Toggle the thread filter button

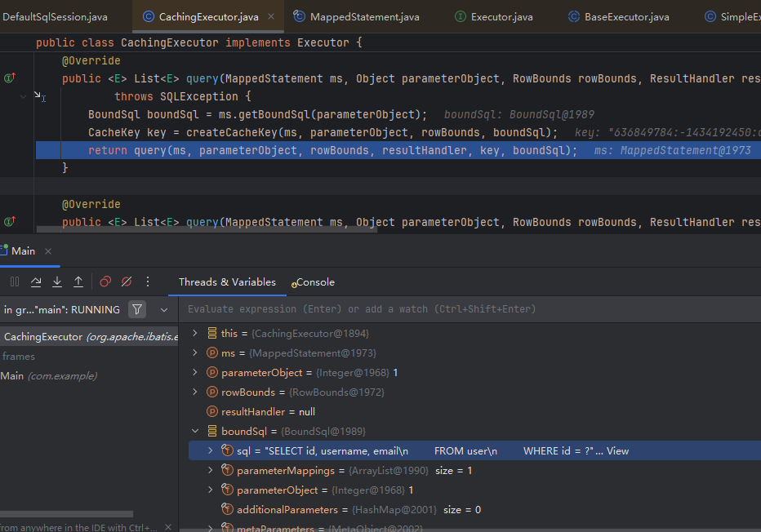pos(137,309)
